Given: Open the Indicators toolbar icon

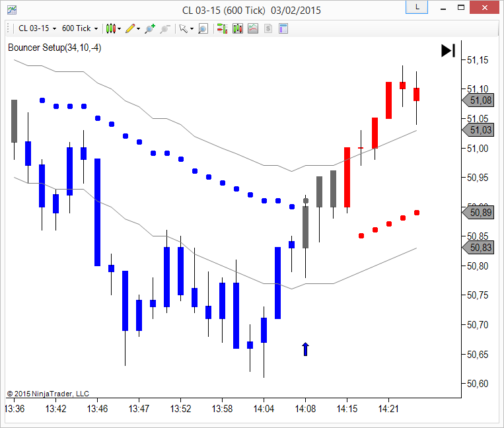Looking at the screenshot, I should pos(237,28).
